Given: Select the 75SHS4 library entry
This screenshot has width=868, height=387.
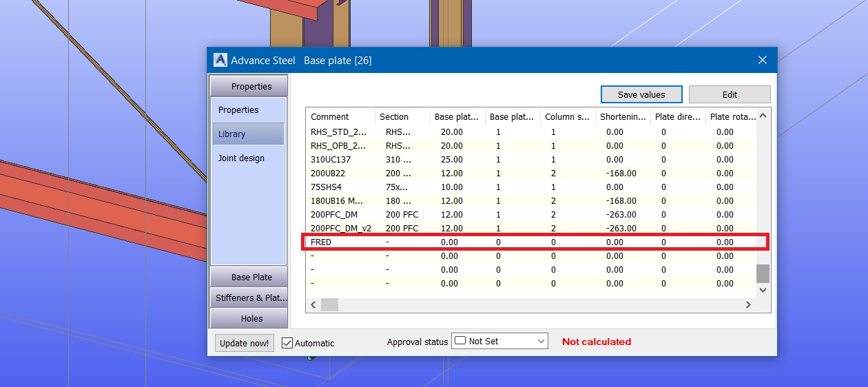Looking at the screenshot, I should pos(531,187).
